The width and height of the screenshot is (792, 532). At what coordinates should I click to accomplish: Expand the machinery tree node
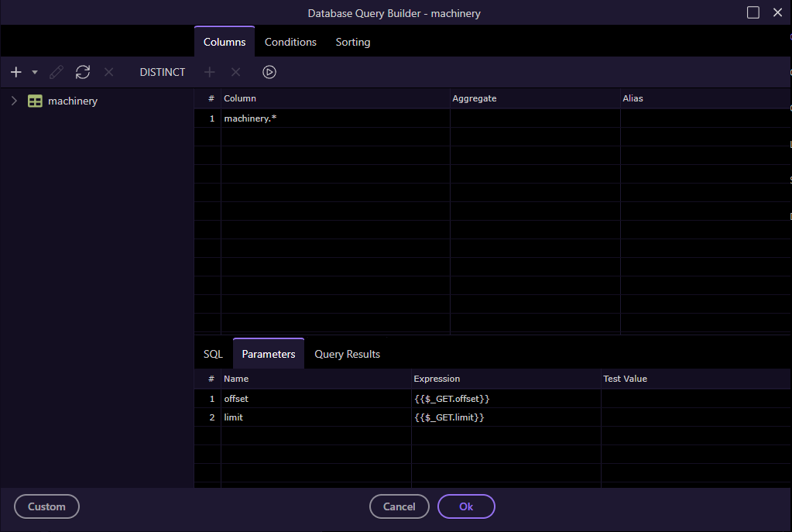[x=13, y=101]
